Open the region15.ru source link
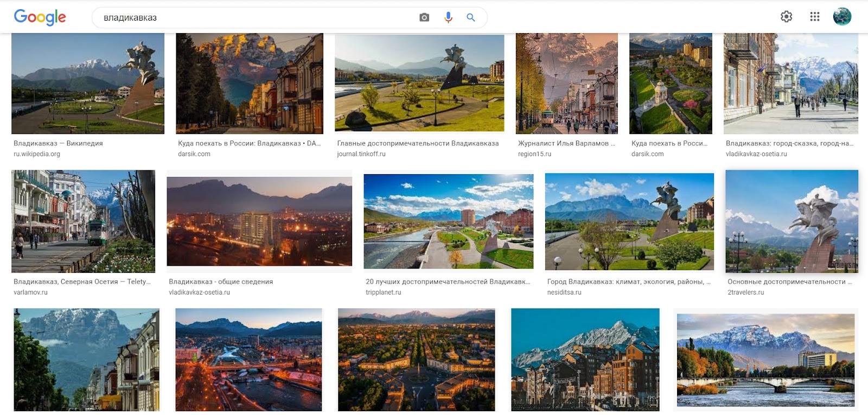Viewport: 868px width, 415px height. [534, 154]
